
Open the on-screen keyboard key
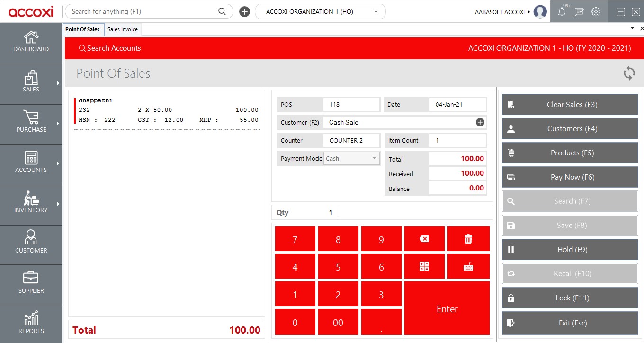coord(468,267)
